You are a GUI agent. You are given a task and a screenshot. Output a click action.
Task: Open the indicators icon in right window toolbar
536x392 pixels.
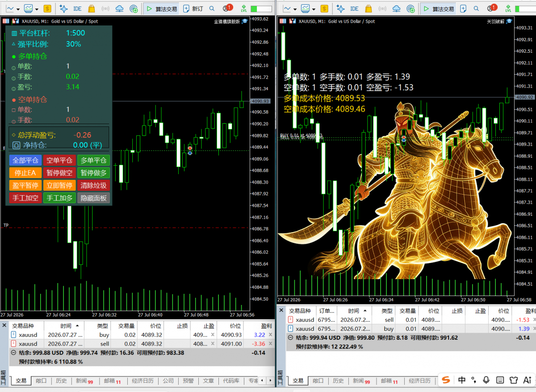coord(306,8)
